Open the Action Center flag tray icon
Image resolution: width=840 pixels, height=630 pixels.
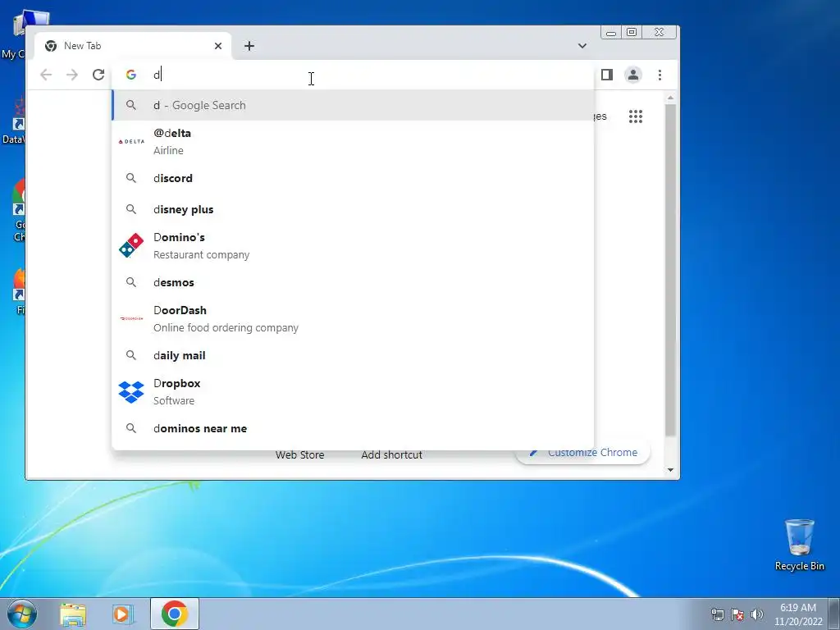coord(737,614)
